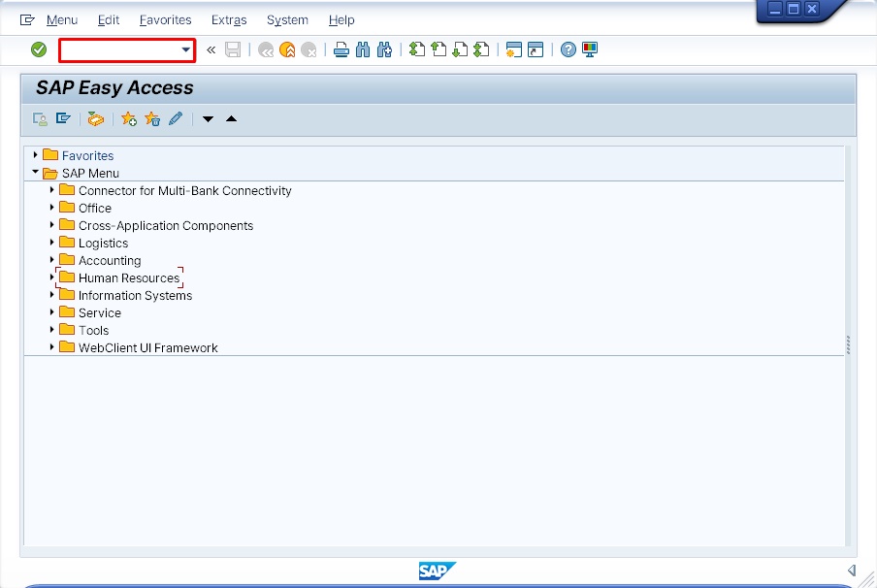
Task: Open the Help question mark icon
Action: tap(568, 49)
